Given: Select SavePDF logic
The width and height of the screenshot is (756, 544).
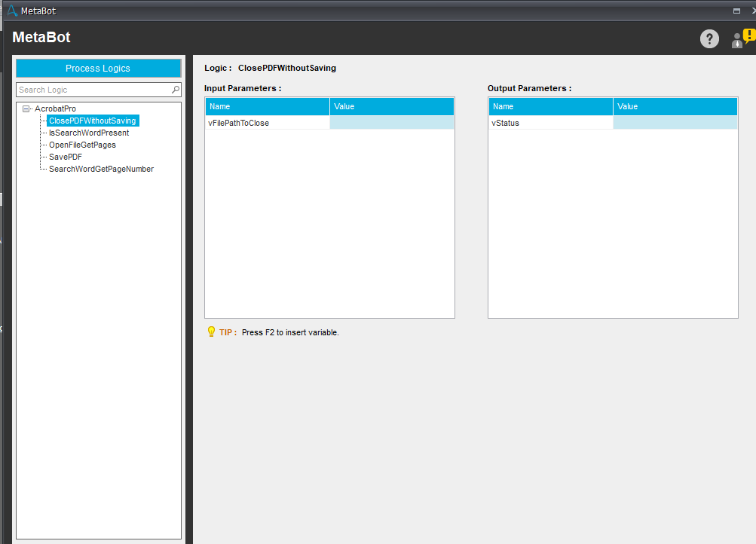Looking at the screenshot, I should (x=66, y=157).
